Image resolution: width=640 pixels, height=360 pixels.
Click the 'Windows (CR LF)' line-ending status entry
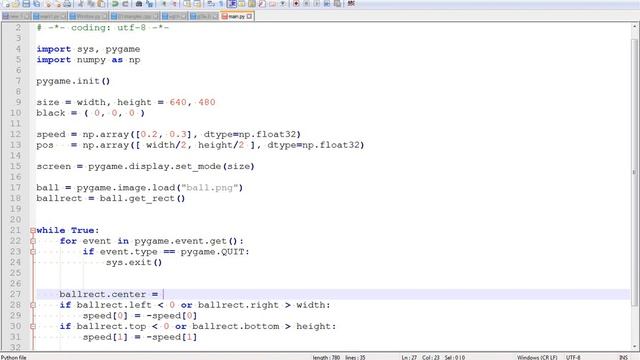tap(537, 358)
